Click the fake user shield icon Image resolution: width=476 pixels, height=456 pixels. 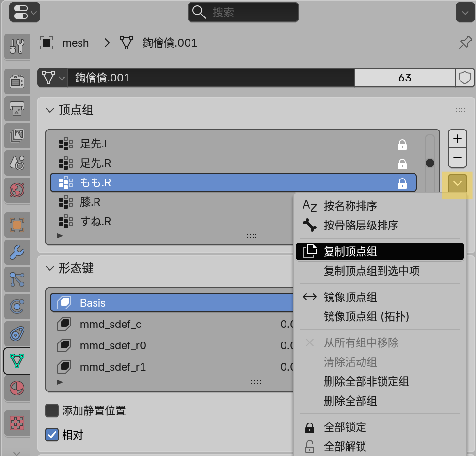coord(465,78)
